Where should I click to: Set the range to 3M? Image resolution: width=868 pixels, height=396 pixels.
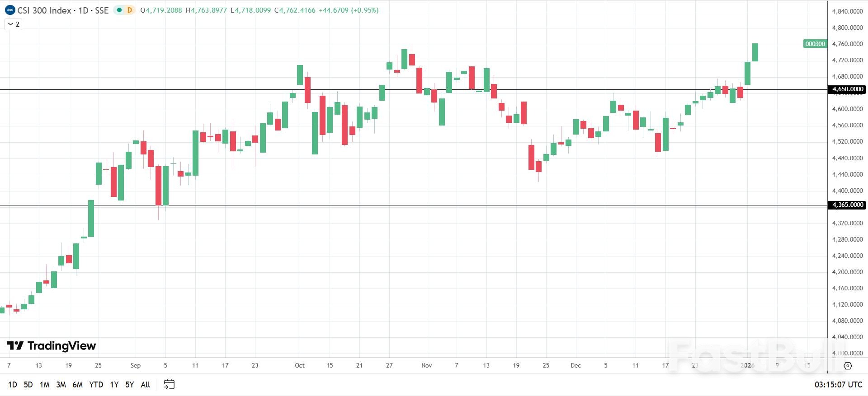[x=61, y=385]
